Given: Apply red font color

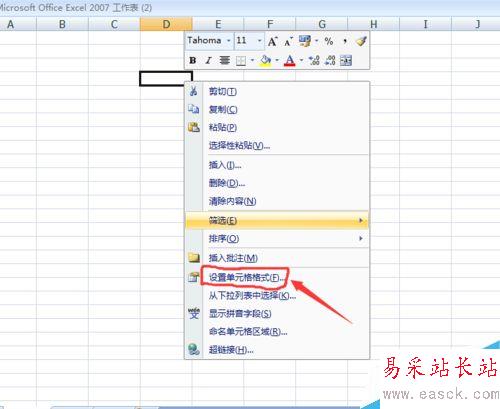Looking at the screenshot, I should [290, 61].
